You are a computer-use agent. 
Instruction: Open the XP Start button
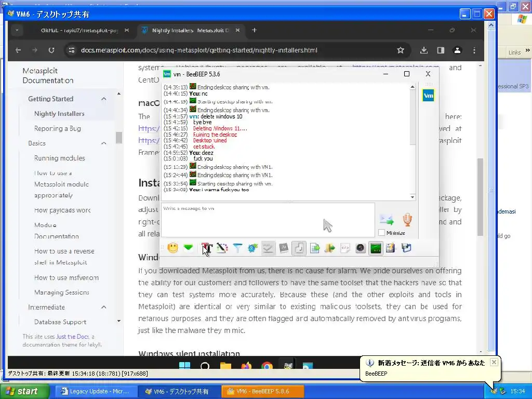25,391
